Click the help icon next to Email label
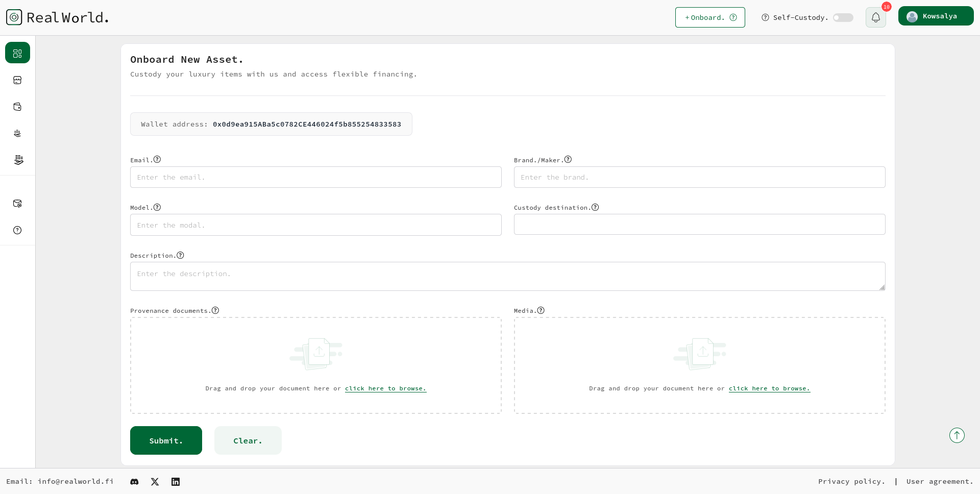Image resolution: width=980 pixels, height=494 pixels. (157, 159)
